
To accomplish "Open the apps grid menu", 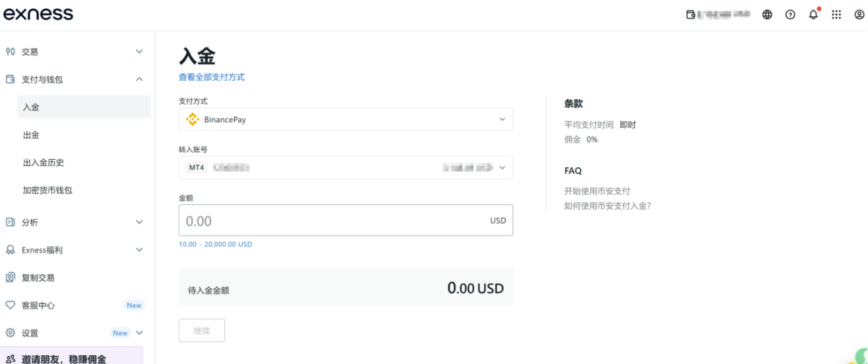I will point(836,14).
